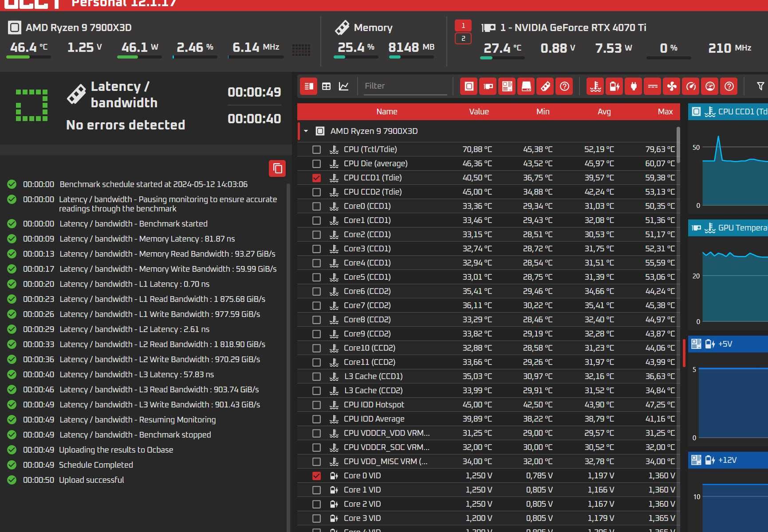This screenshot has width=768, height=532.
Task: Click the Latency / bandwidth memory test icon
Action: [76, 94]
